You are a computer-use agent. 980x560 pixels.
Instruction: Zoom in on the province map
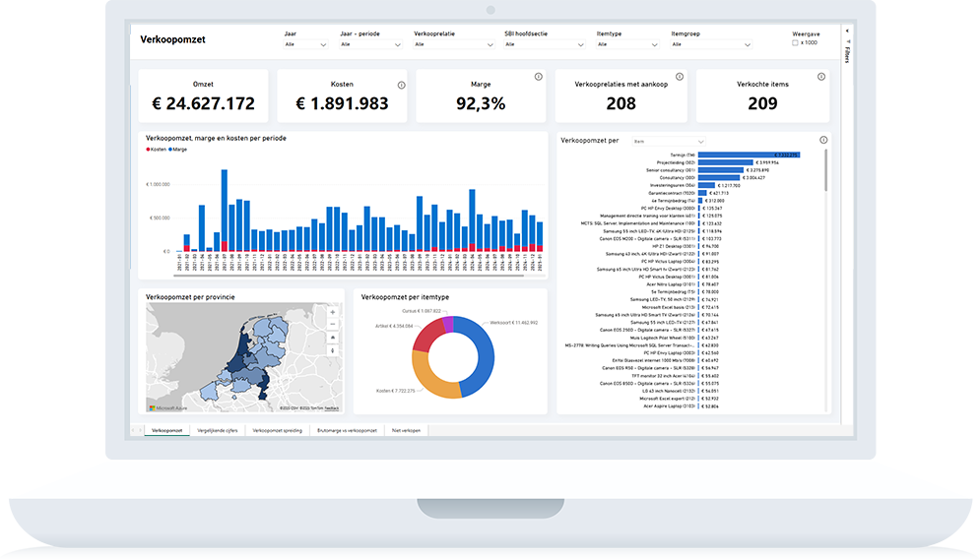point(332,311)
